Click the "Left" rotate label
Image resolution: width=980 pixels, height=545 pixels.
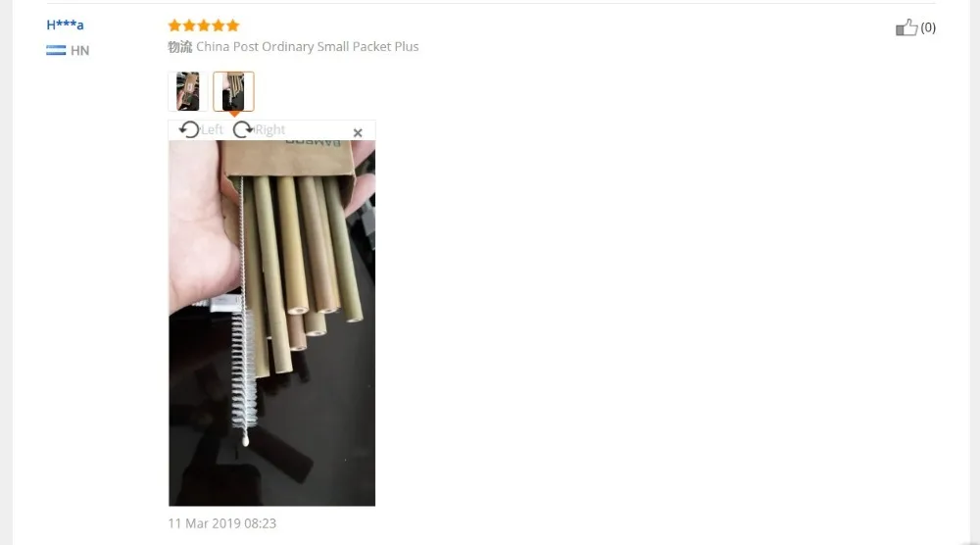[x=212, y=129]
